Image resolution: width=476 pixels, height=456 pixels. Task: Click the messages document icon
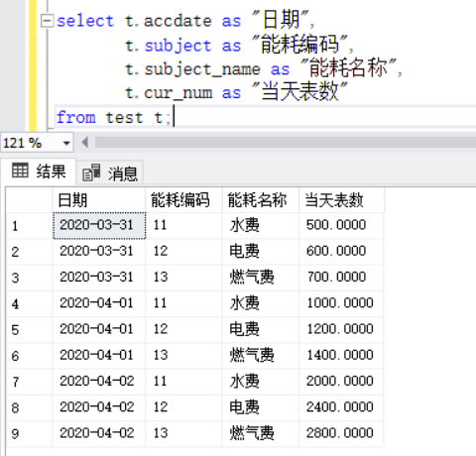tap(91, 172)
